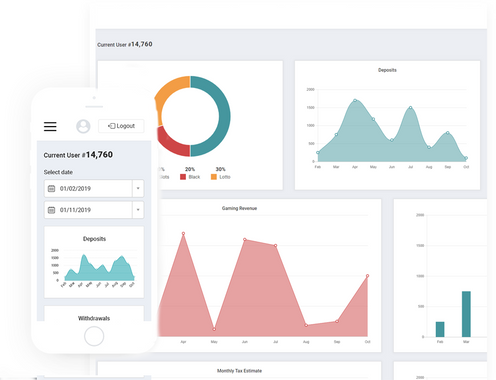496x380 pixels.
Task: Click the '30%' label above Lotto
Action: (220, 169)
